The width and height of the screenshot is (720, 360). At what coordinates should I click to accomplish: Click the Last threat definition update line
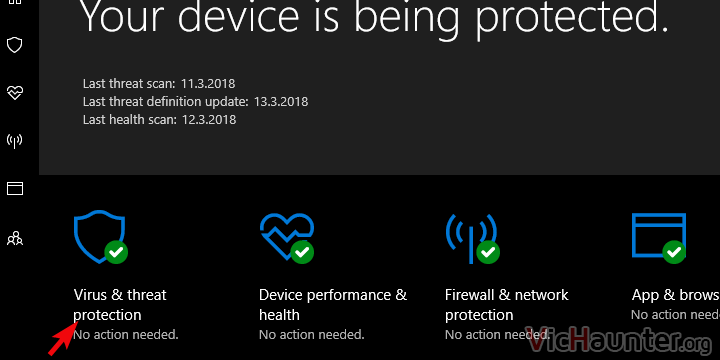coord(195,101)
